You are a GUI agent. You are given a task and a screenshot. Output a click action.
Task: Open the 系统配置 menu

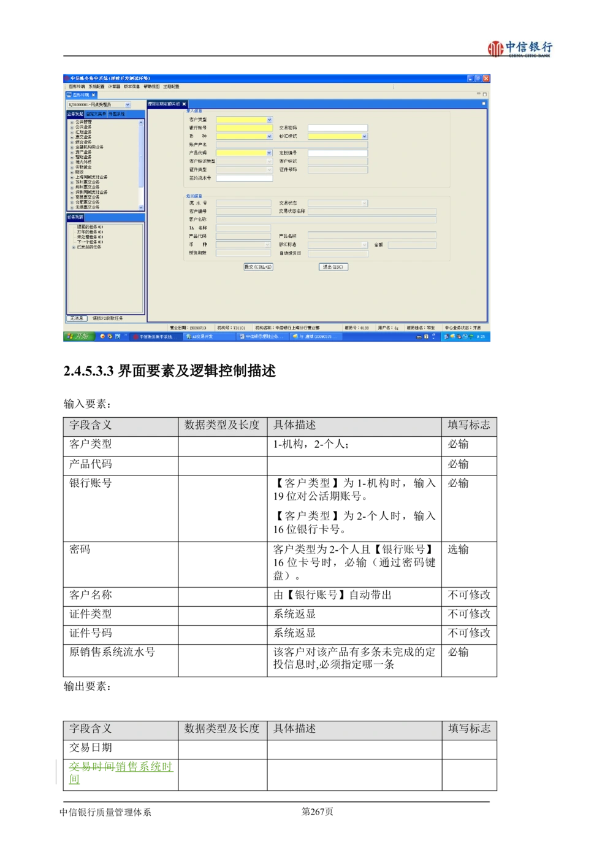coord(97,86)
